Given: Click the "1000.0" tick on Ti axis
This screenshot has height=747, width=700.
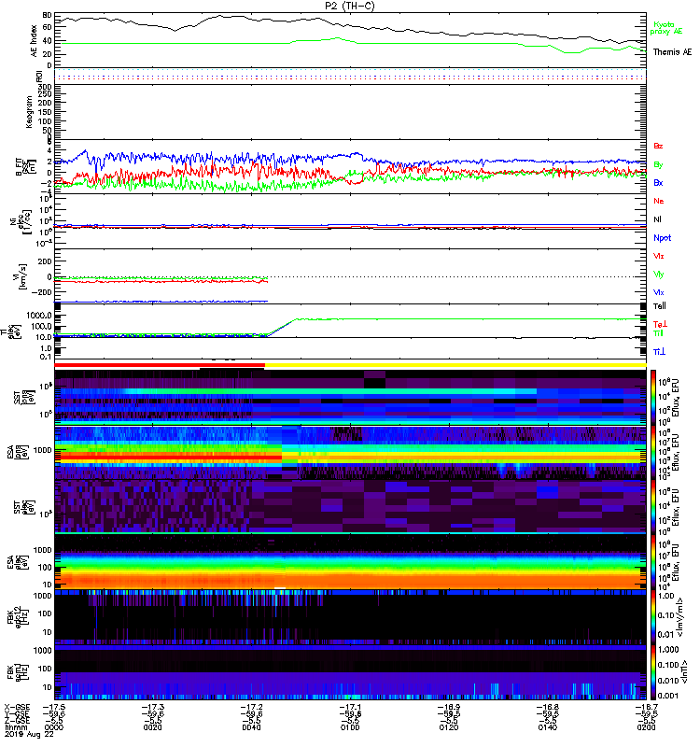Looking at the screenshot, I should coord(39,316).
